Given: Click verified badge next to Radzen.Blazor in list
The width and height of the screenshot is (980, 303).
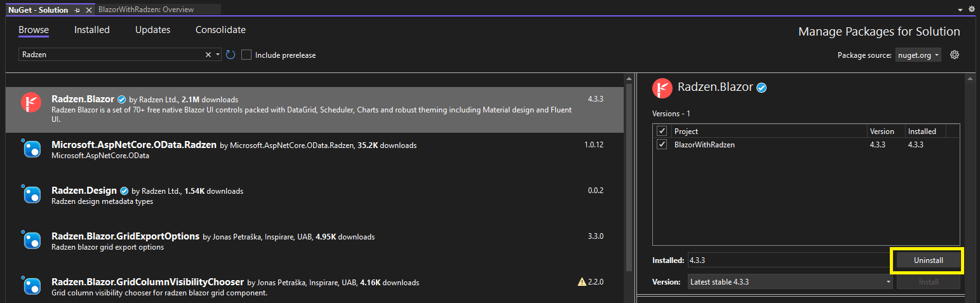Looking at the screenshot, I should [x=121, y=100].
